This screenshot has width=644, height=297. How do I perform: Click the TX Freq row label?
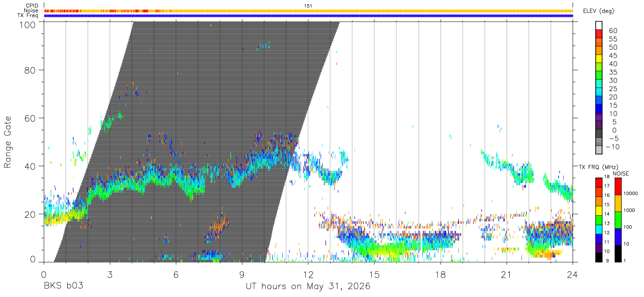point(28,16)
